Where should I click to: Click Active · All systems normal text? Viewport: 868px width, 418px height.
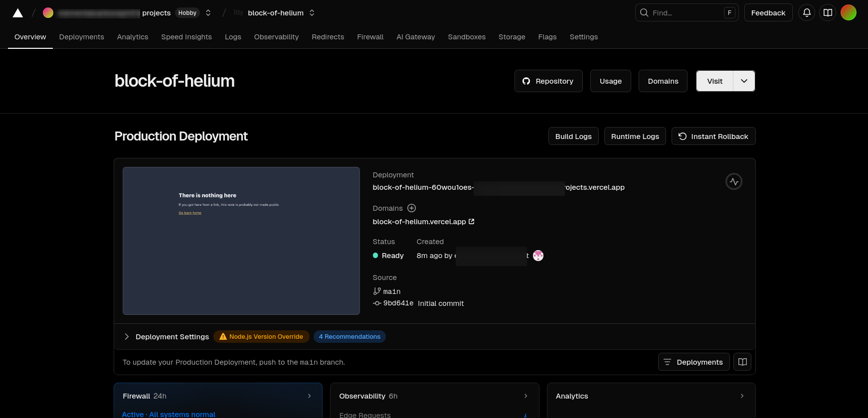[x=169, y=414]
